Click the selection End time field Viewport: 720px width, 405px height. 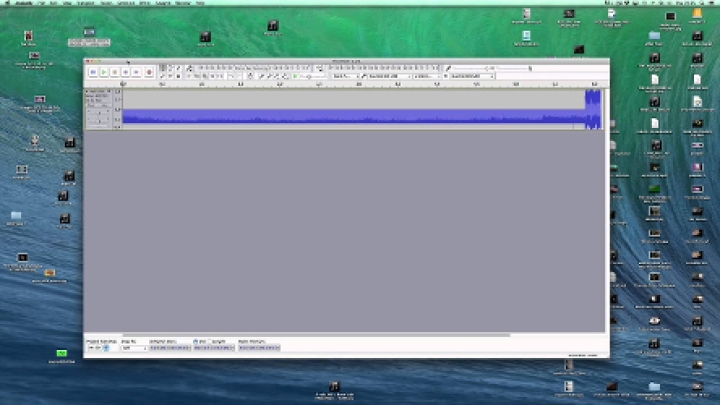[x=214, y=348]
